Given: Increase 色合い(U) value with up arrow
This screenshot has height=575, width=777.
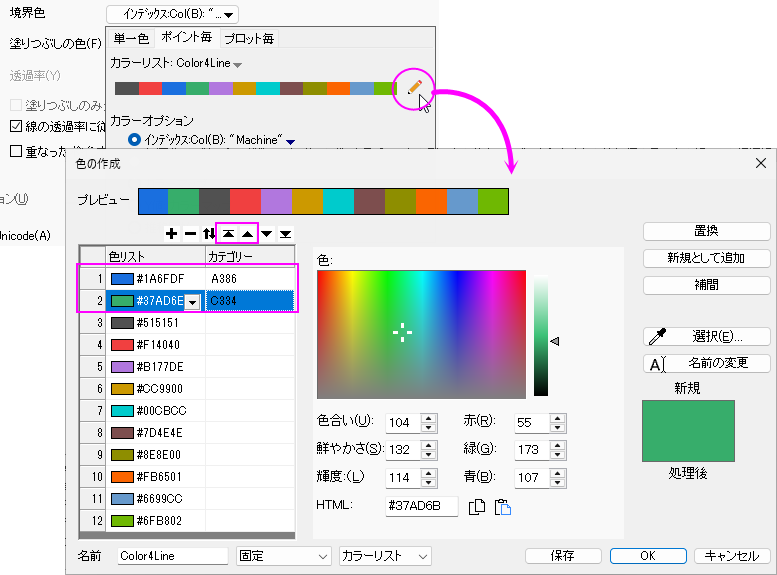Looking at the screenshot, I should [429, 418].
